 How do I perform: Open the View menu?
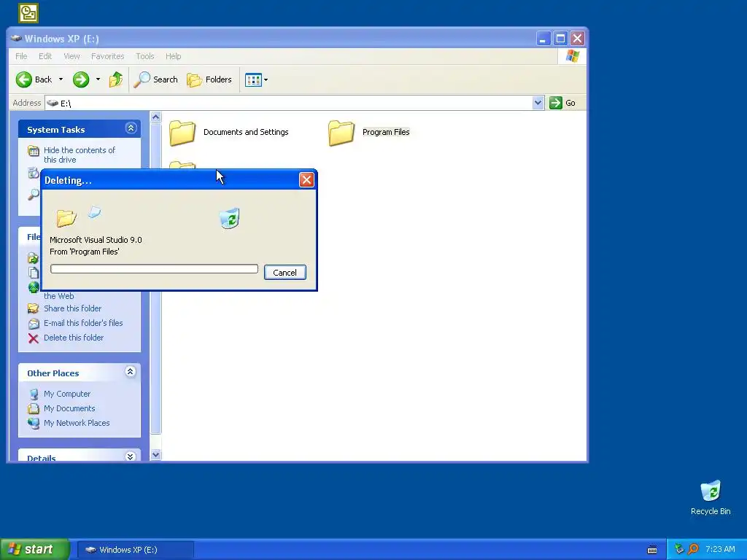pos(72,56)
